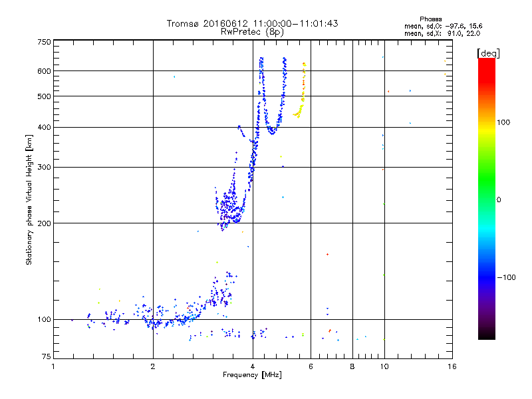Click the yellow-orange X-mode trace near 5.7 MHz

303,91
